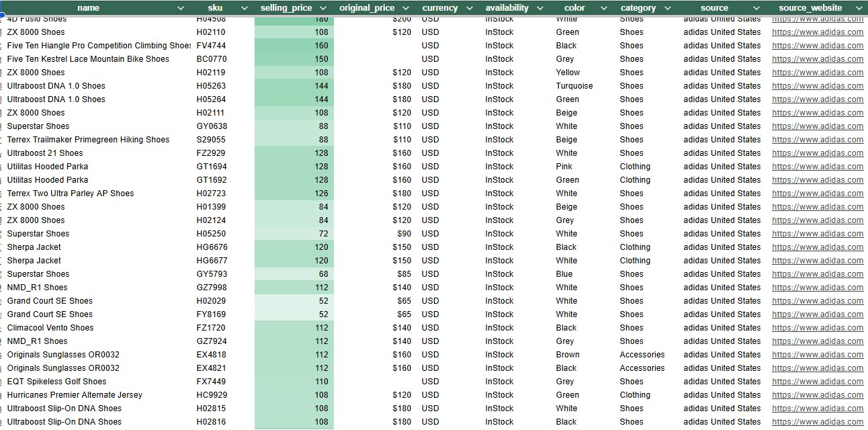868x430 pixels.
Task: Open the currency column filter dropdown
Action: pyautogui.click(x=470, y=8)
